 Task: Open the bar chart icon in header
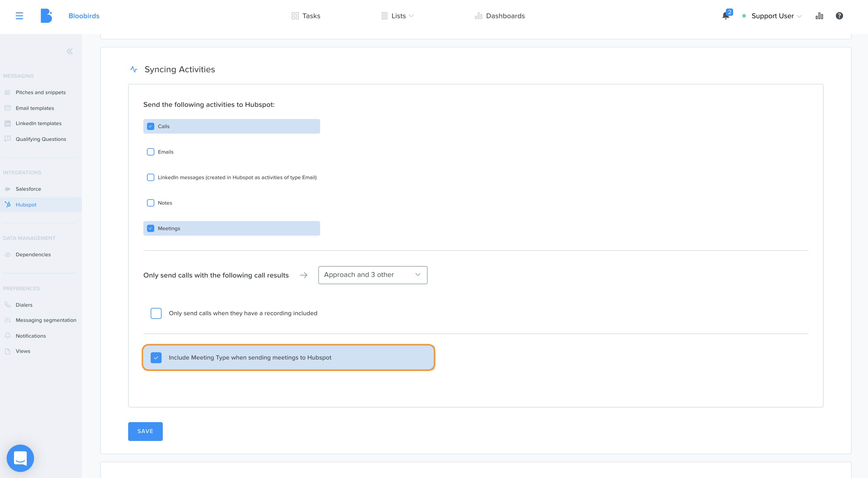[819, 16]
